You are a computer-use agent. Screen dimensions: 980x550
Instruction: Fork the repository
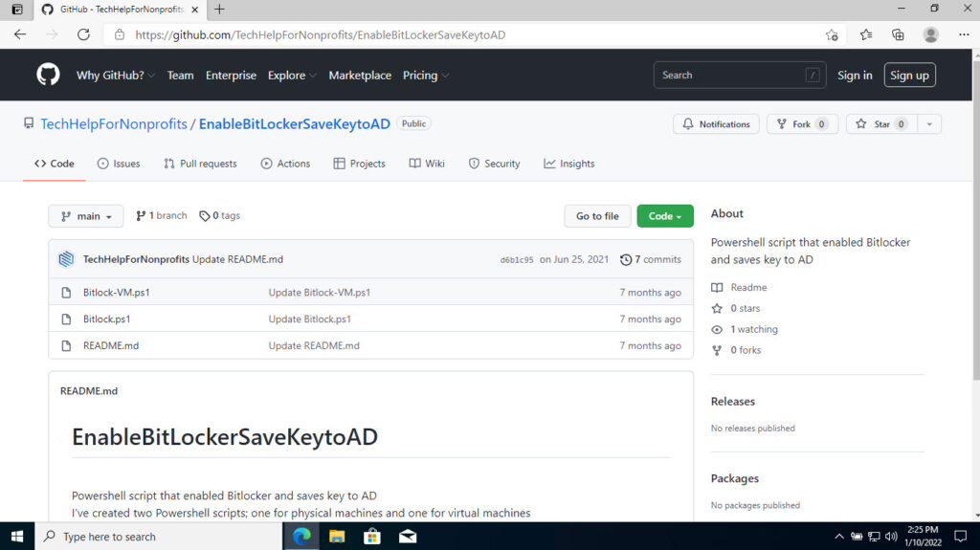point(802,123)
